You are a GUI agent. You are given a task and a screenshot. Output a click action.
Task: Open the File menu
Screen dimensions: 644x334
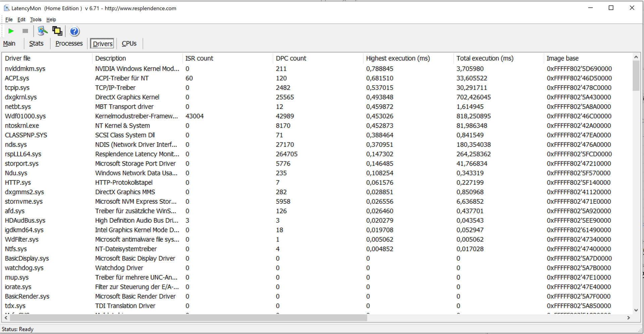point(9,19)
